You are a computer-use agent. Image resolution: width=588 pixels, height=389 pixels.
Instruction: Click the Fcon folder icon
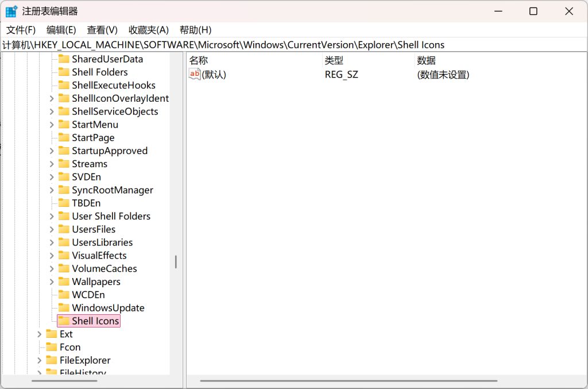click(x=51, y=347)
